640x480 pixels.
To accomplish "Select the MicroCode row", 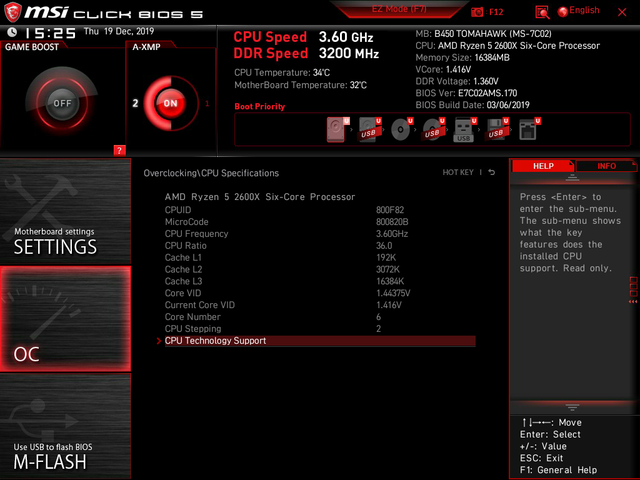I will 320,222.
